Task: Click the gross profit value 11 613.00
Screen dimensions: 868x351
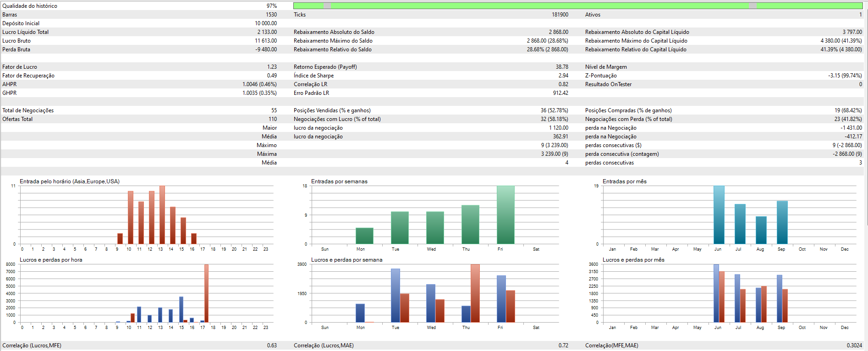Action: click(266, 41)
